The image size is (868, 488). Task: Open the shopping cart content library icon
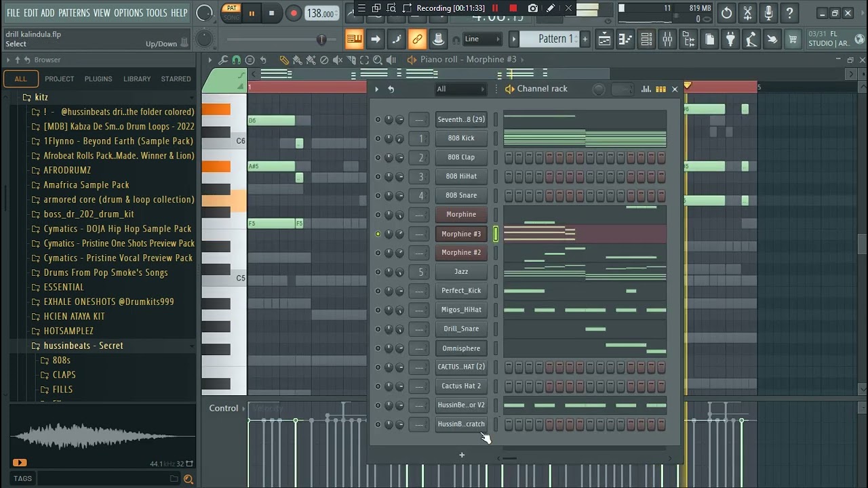click(792, 39)
